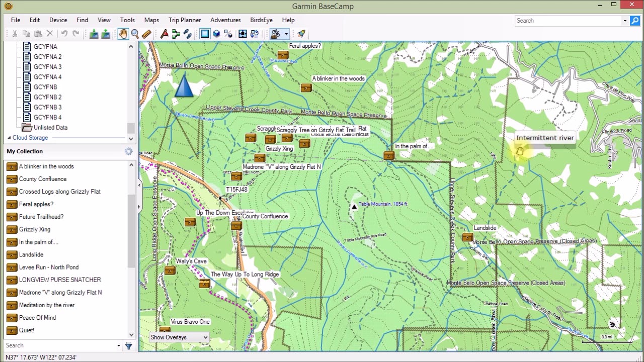Select GCYFNB 3 in library tree
Screen dimensions: 644x362
pyautogui.click(x=47, y=107)
